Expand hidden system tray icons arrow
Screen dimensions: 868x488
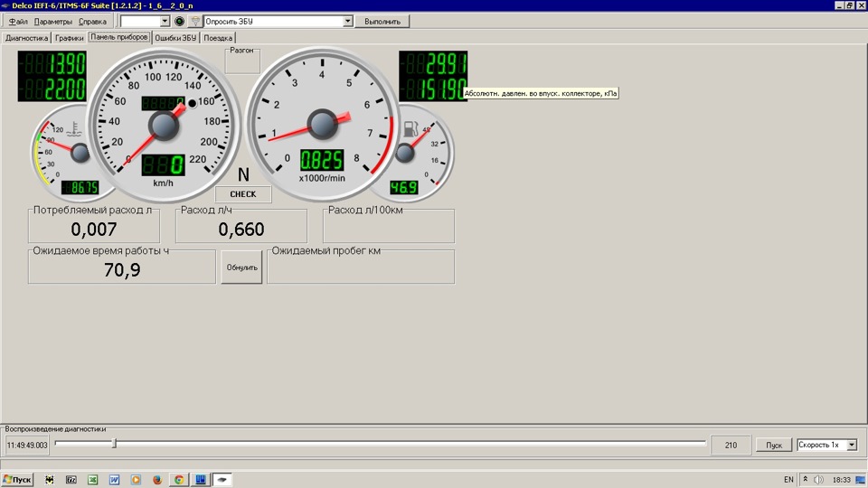pos(806,480)
